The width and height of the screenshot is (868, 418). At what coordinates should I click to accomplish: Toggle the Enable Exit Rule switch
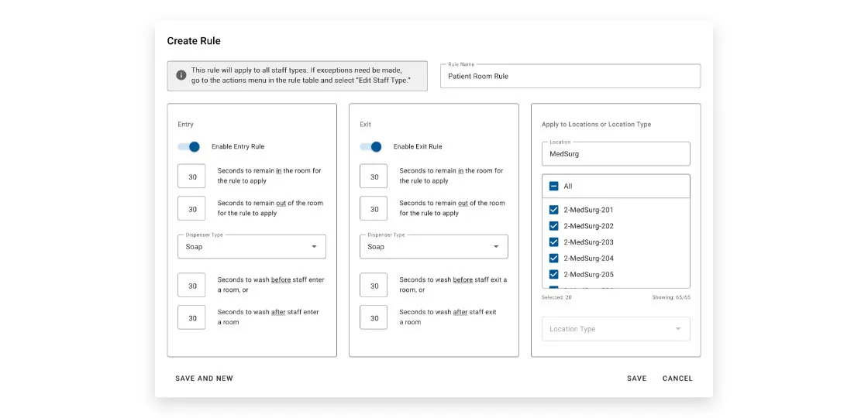[x=370, y=146]
